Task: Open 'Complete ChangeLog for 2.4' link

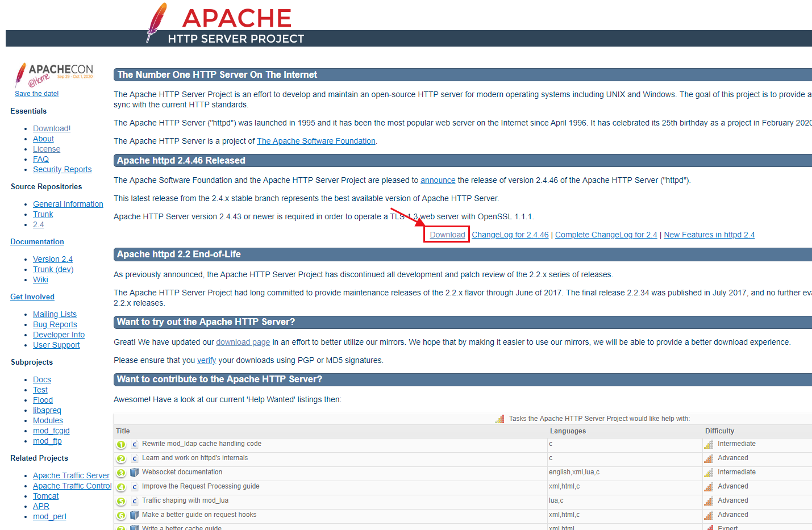Action: (x=606, y=235)
